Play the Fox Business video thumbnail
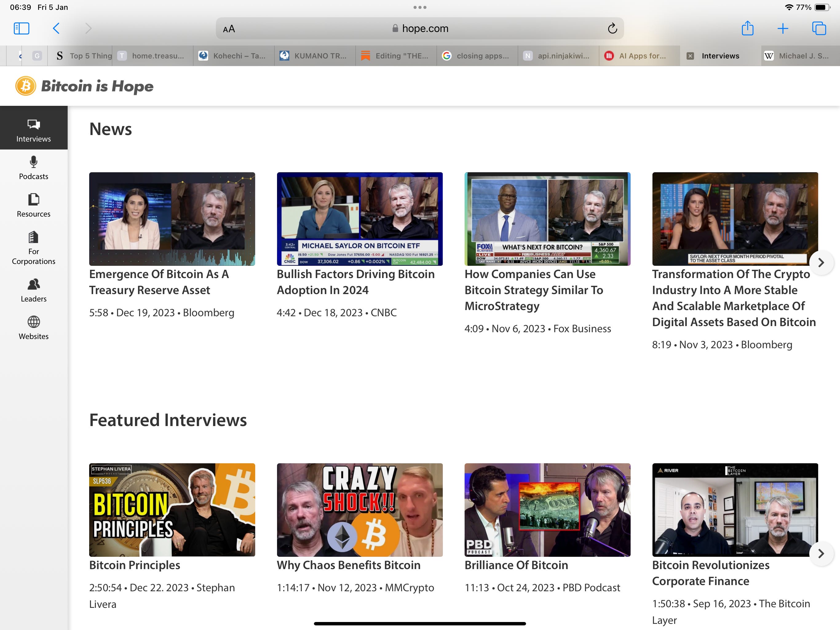840x630 pixels. (x=547, y=219)
